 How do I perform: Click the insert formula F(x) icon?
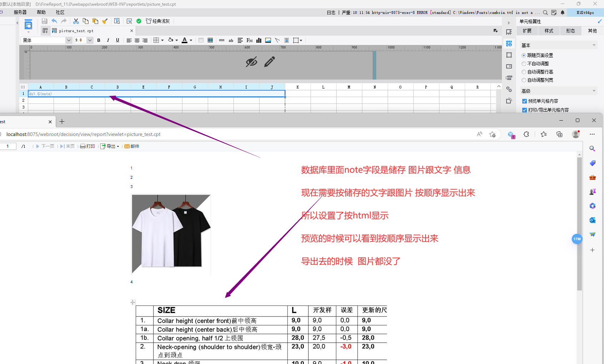pyautogui.click(x=250, y=40)
